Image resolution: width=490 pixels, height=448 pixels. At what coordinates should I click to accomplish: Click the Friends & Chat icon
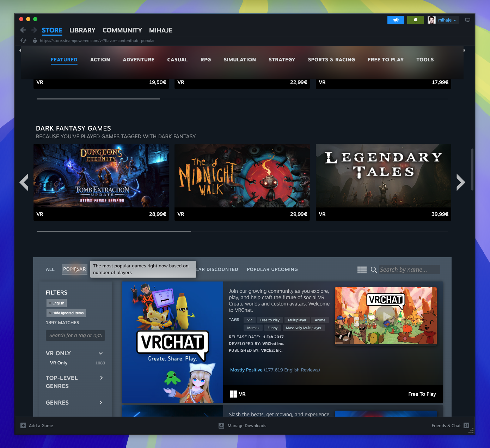click(x=466, y=425)
